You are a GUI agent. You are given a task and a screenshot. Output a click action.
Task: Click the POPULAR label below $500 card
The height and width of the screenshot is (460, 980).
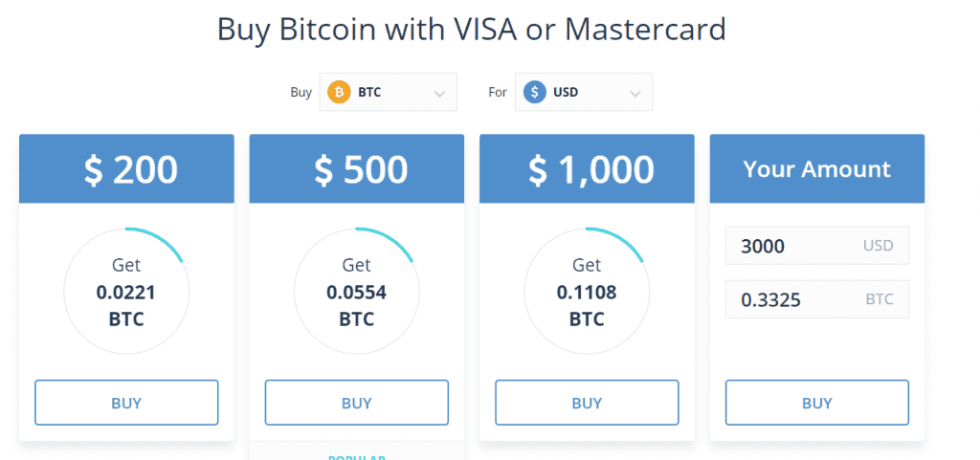click(x=356, y=457)
